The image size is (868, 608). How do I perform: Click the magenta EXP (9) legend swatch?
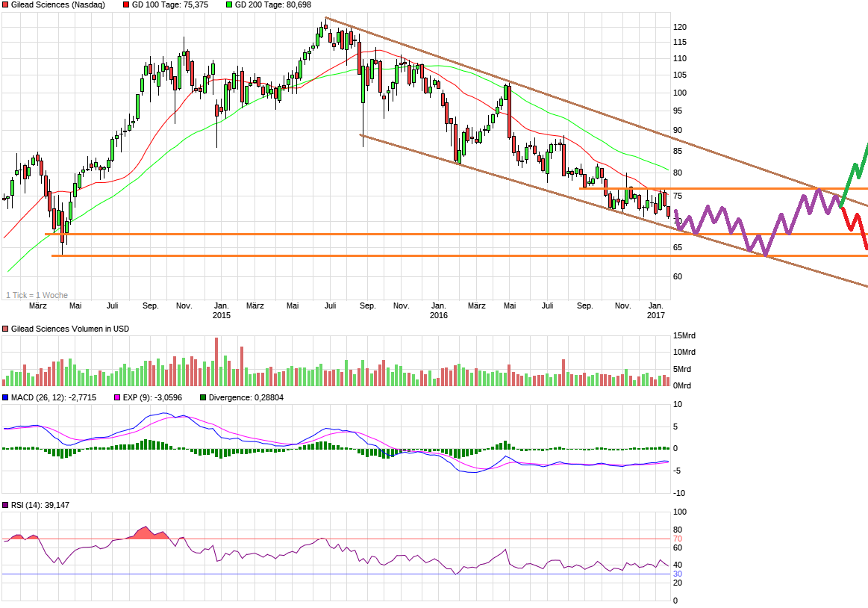(x=117, y=398)
